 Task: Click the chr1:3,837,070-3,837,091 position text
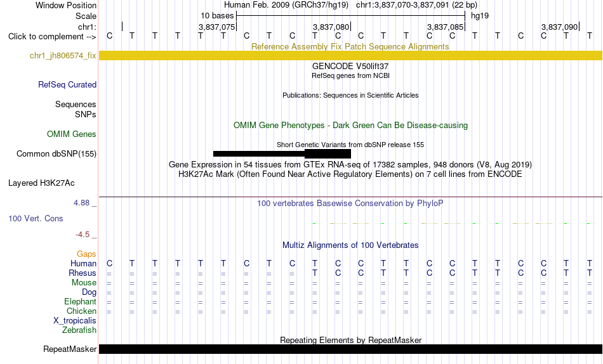point(416,5)
